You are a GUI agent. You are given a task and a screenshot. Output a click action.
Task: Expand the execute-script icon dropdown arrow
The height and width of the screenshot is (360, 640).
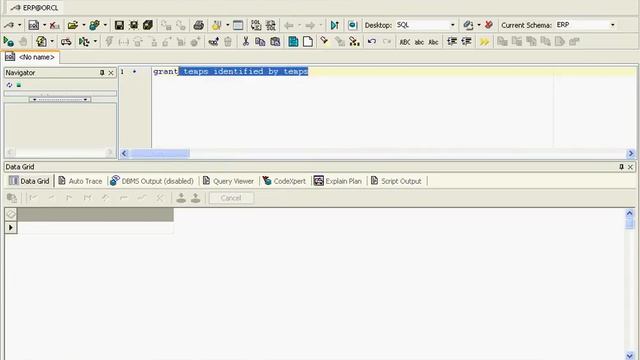pos(51,41)
